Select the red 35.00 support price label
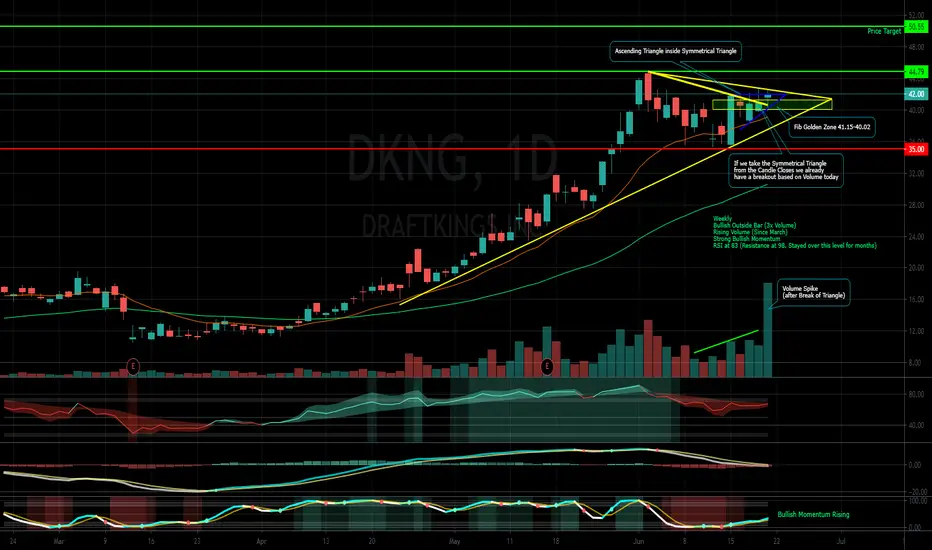Screen dimensions: 932x550 (915, 149)
